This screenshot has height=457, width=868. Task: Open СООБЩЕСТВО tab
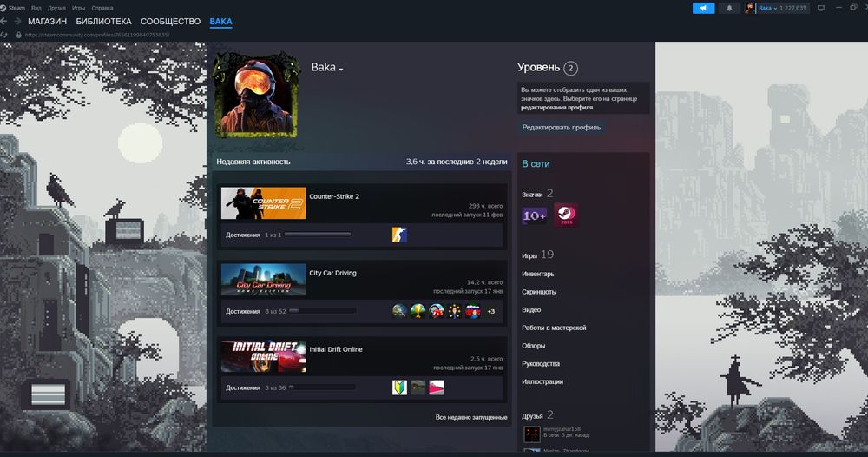170,22
